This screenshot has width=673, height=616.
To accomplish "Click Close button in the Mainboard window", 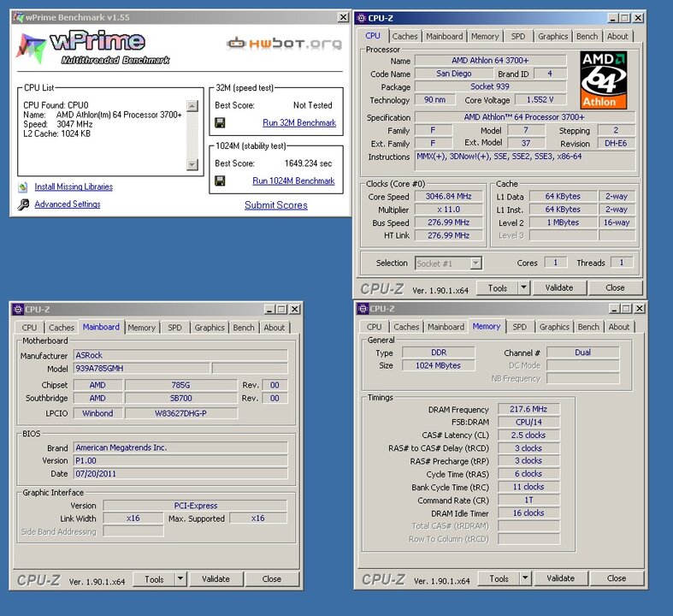I will click(x=272, y=579).
